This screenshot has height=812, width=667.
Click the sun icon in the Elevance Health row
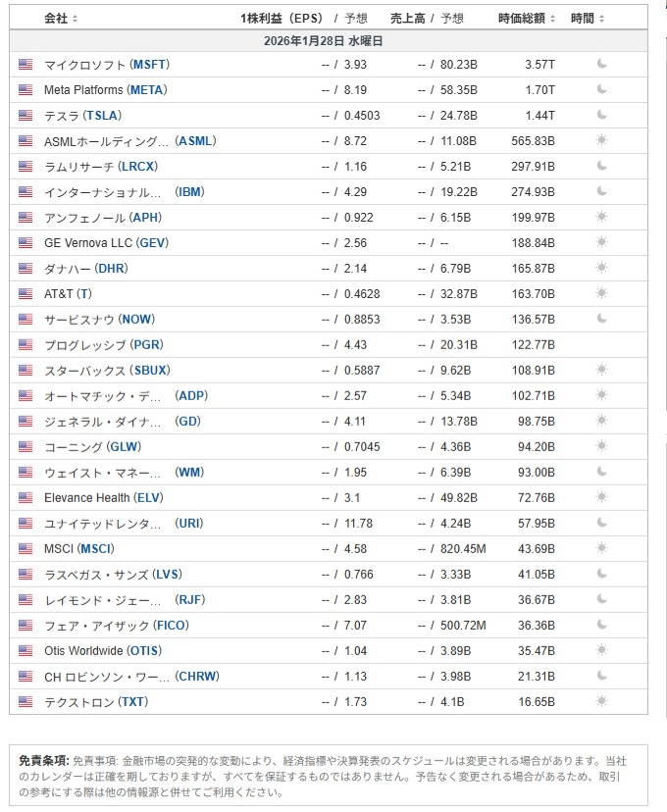click(602, 497)
